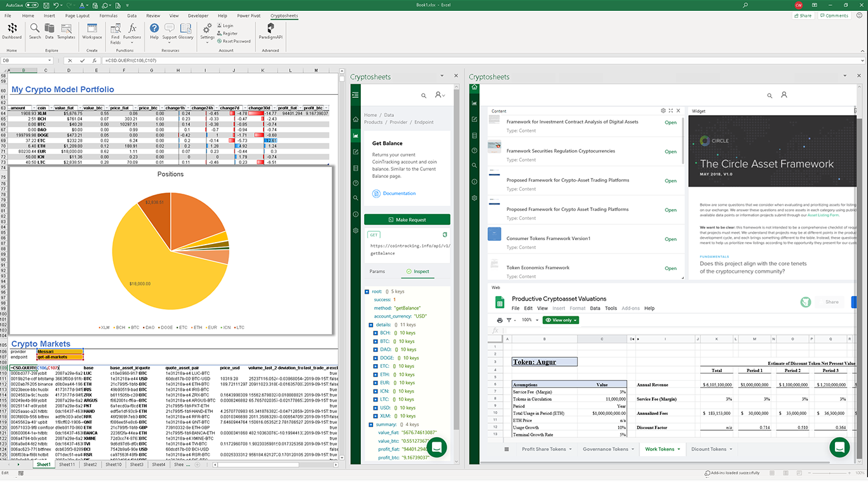Switch to the Power Pivot ribbon tab
This screenshot has width=868, height=488.
[250, 15]
